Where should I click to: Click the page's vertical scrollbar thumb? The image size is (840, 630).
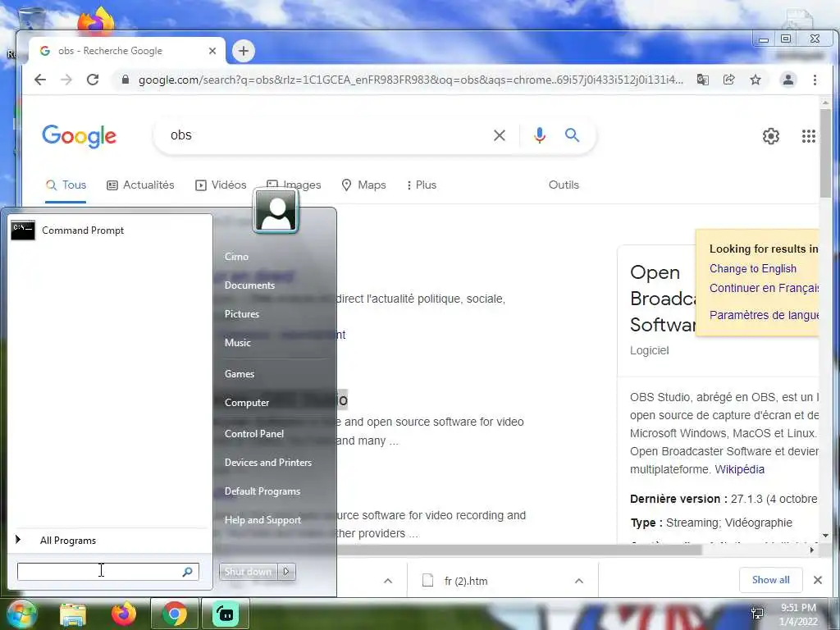click(x=825, y=153)
